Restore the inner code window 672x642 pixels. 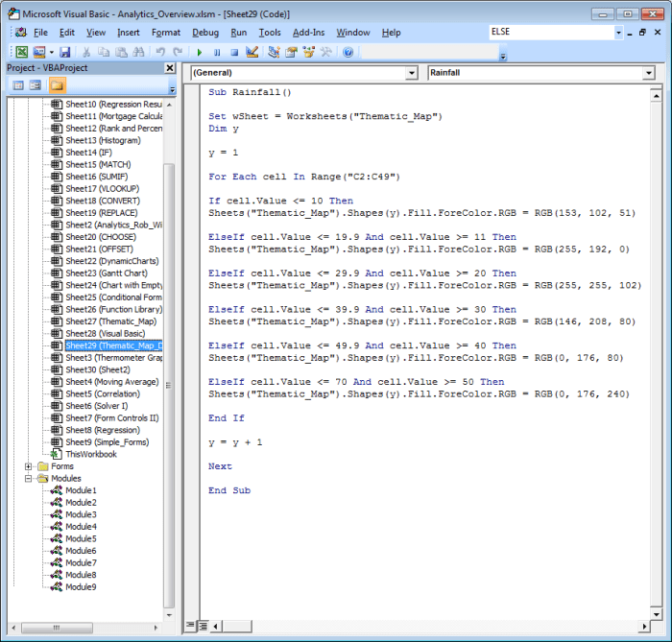tap(642, 32)
